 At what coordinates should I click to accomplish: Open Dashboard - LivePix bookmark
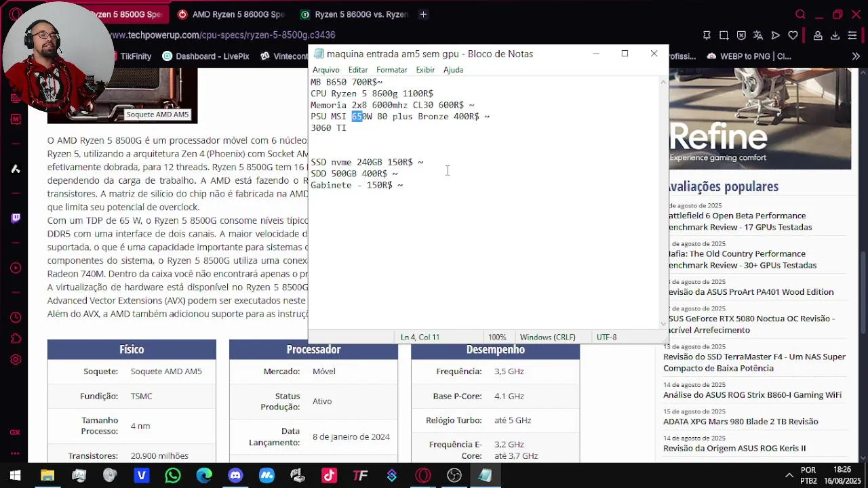206,56
